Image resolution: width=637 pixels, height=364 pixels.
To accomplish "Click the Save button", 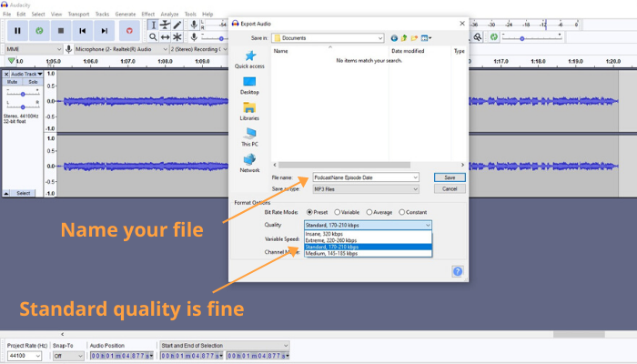I will tap(449, 177).
